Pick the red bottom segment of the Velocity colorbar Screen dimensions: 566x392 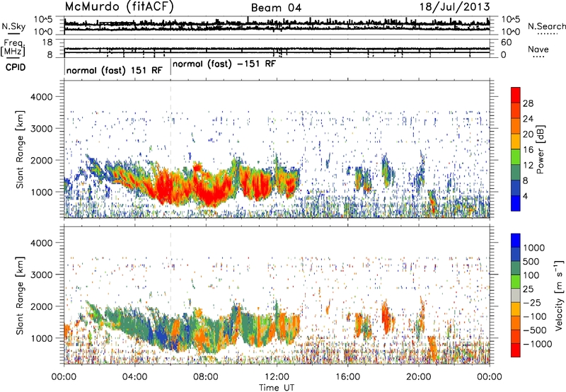coord(516,350)
